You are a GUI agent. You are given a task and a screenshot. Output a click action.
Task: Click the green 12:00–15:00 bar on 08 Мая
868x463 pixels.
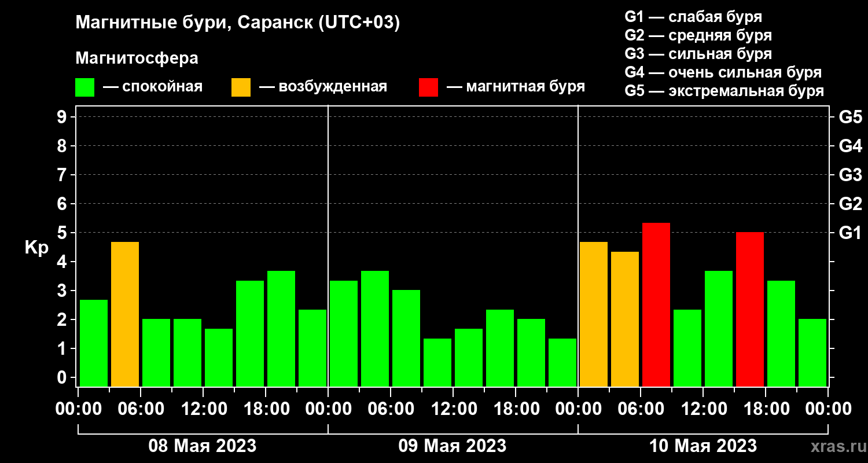coord(219,358)
